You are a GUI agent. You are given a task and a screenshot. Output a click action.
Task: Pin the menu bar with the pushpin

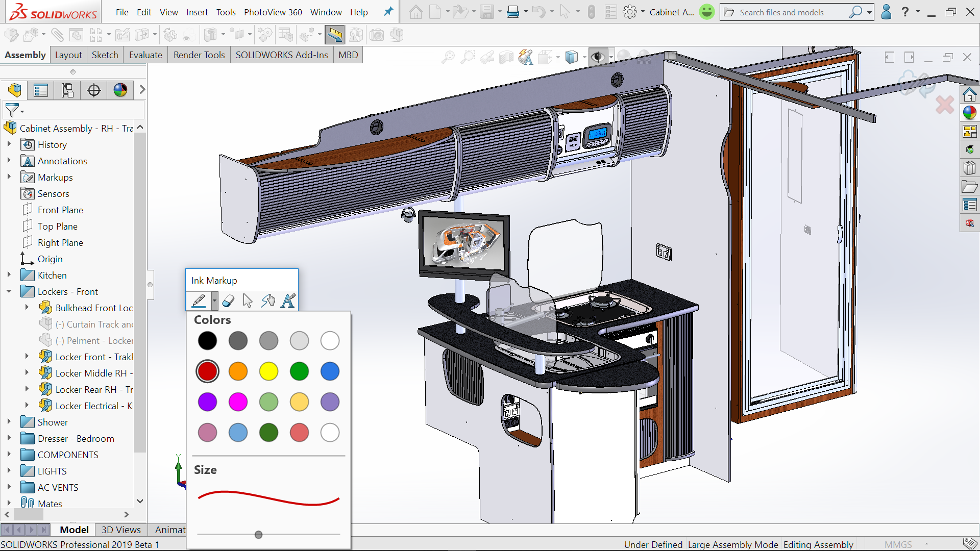388,12
